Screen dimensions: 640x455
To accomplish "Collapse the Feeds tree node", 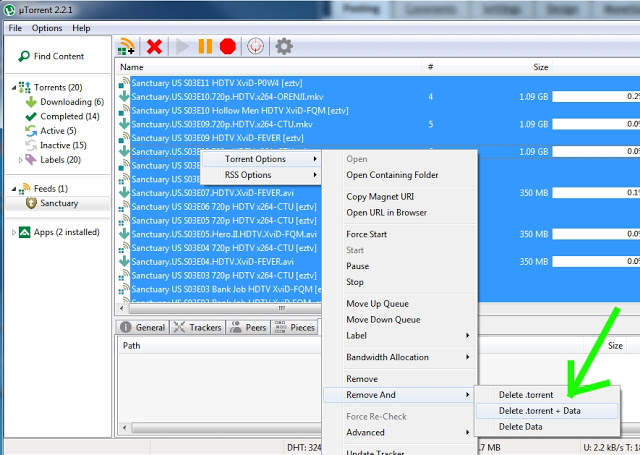I will 12,189.
